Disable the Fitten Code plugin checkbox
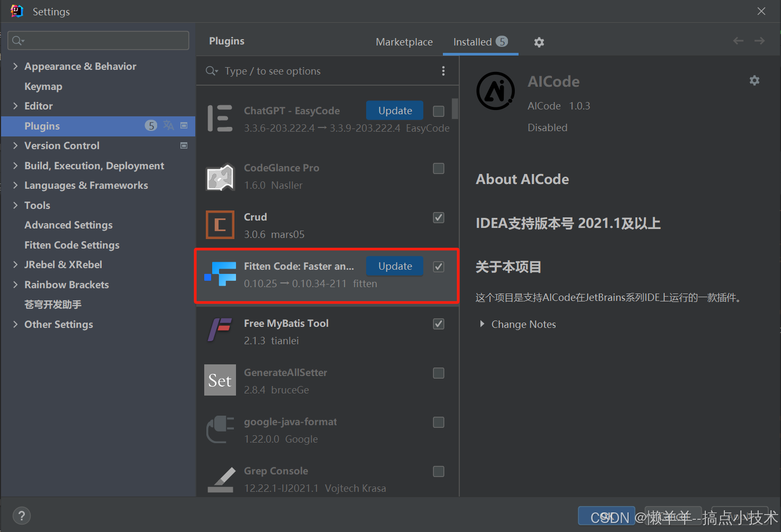781x532 pixels. 439,267
